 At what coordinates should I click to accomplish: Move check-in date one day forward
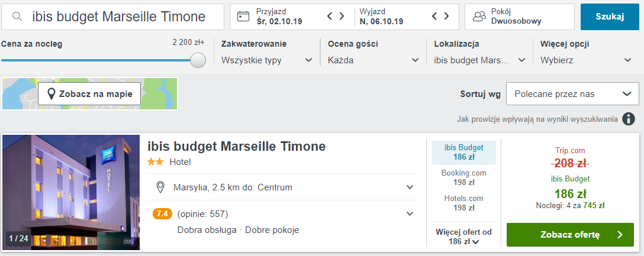[x=342, y=17]
